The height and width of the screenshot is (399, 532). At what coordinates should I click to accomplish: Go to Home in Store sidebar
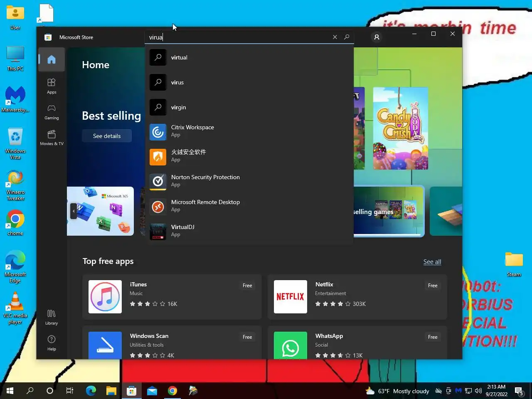[x=52, y=59]
